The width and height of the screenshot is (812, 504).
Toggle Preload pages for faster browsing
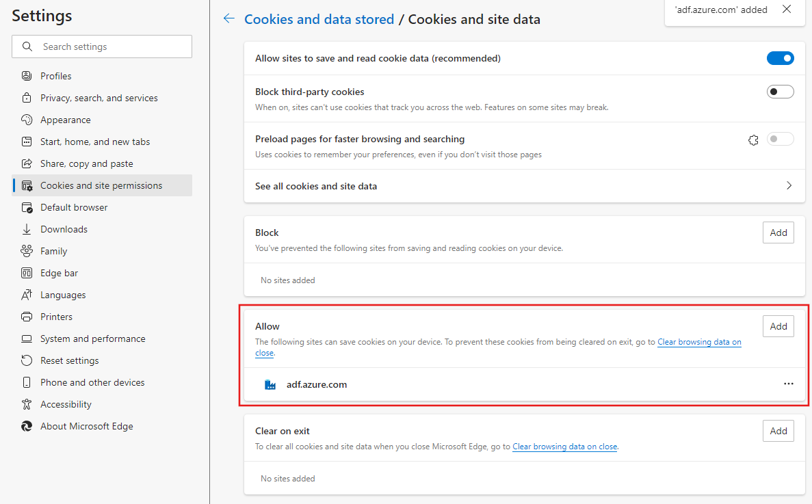[x=780, y=140]
